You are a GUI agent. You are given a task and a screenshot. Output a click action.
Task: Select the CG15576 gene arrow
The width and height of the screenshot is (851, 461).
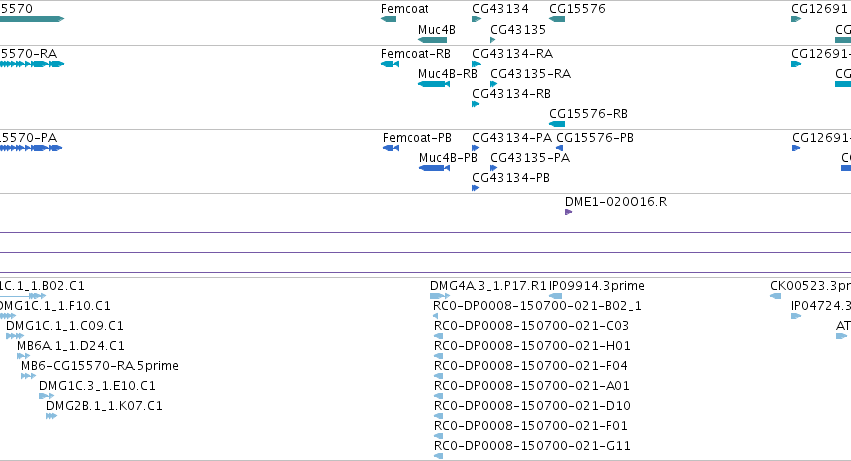[x=557, y=19]
